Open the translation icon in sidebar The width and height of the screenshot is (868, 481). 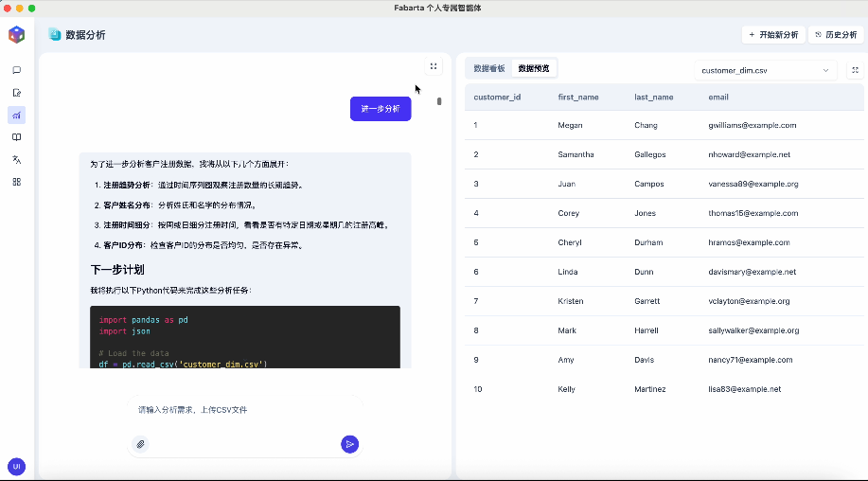pyautogui.click(x=17, y=159)
